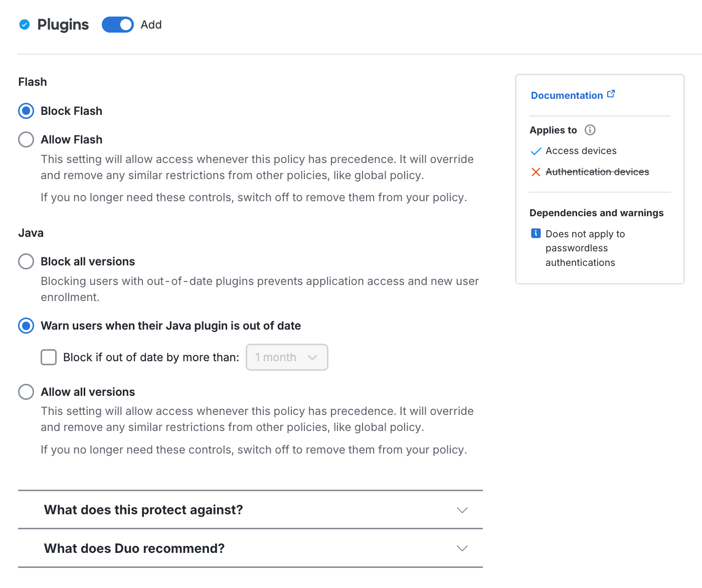Click the external link icon after Documentation

[x=611, y=93]
